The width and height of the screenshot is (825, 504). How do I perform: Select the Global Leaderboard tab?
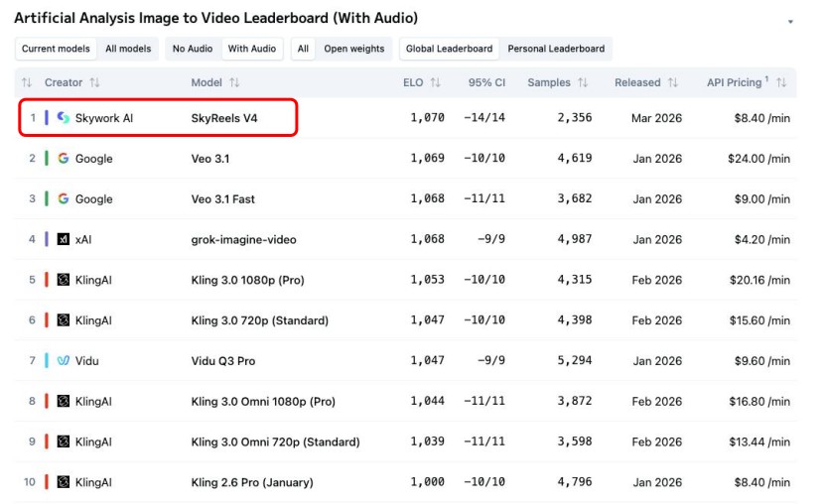pos(449,49)
